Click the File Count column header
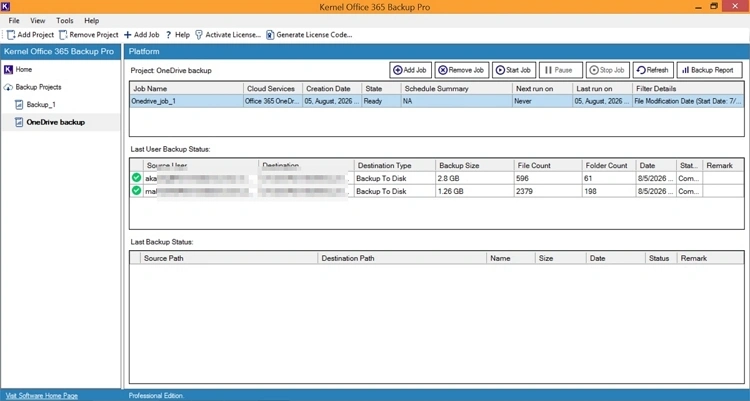 point(548,166)
